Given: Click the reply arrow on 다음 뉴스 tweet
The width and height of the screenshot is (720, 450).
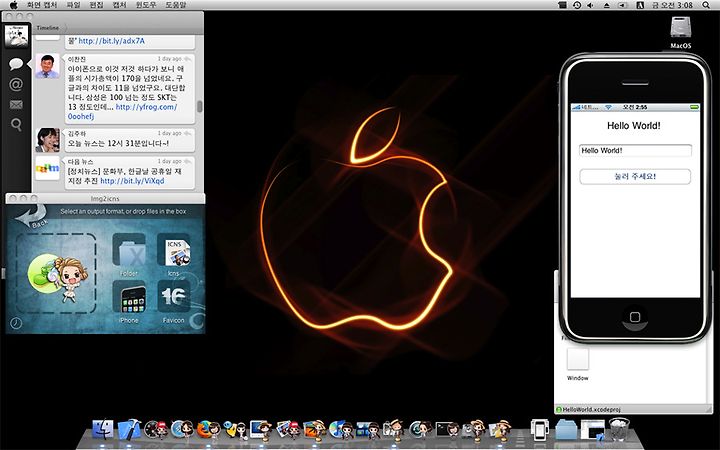Looking at the screenshot, I should (188, 161).
